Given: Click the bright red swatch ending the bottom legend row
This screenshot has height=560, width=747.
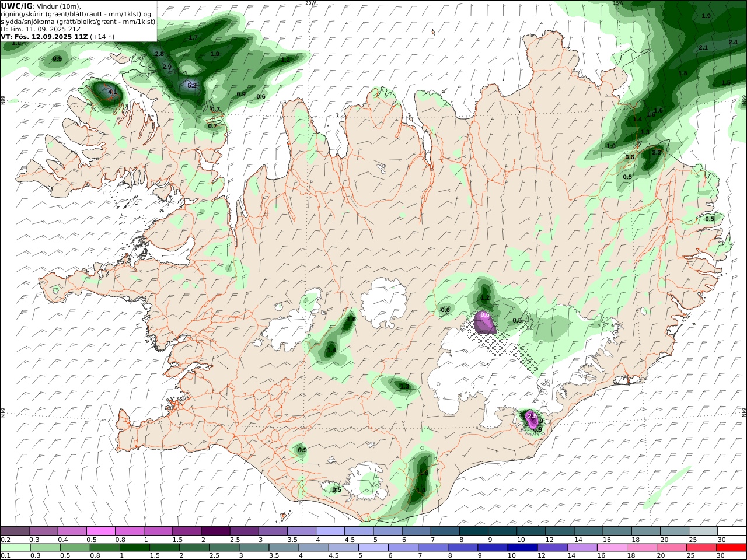Looking at the screenshot, I should pyautogui.click(x=731, y=548).
